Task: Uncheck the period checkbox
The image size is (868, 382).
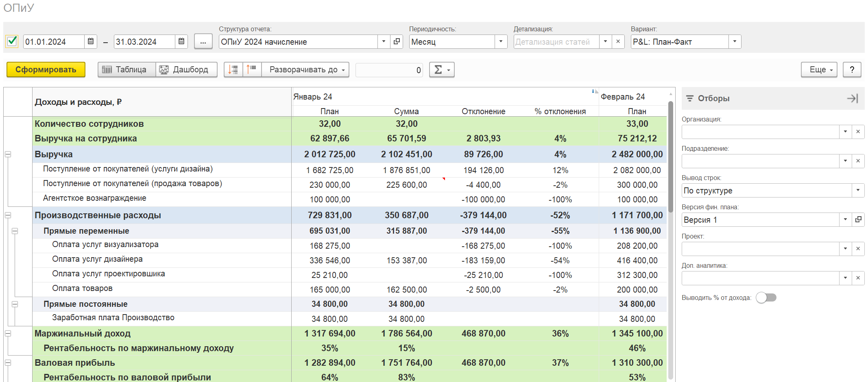Action: point(12,41)
